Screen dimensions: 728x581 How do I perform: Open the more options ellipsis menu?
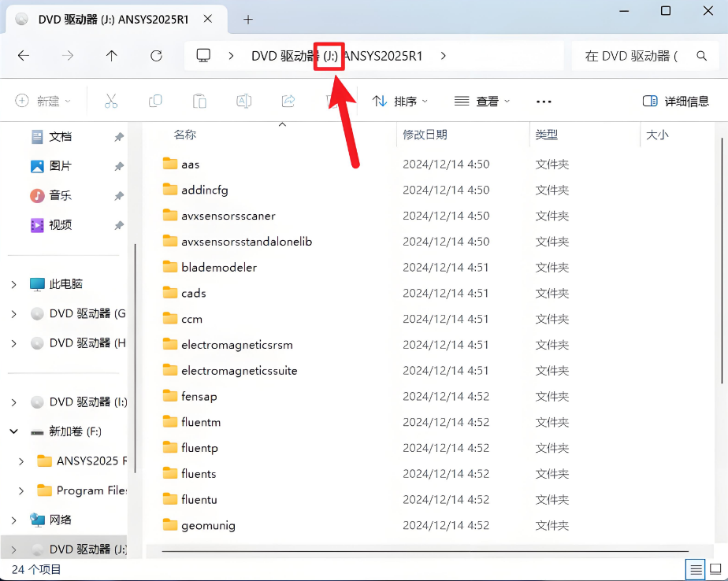click(544, 102)
